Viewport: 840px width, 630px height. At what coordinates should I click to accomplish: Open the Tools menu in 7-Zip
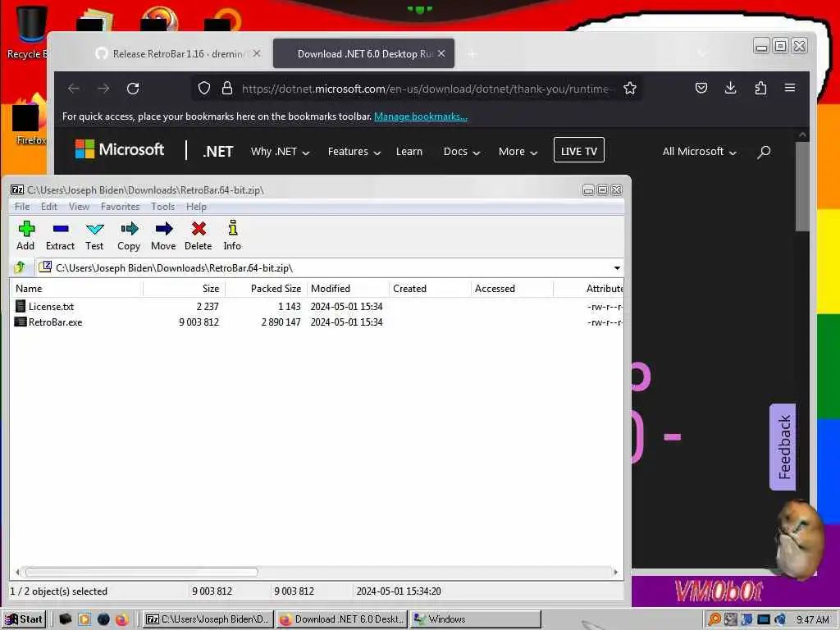[163, 207]
